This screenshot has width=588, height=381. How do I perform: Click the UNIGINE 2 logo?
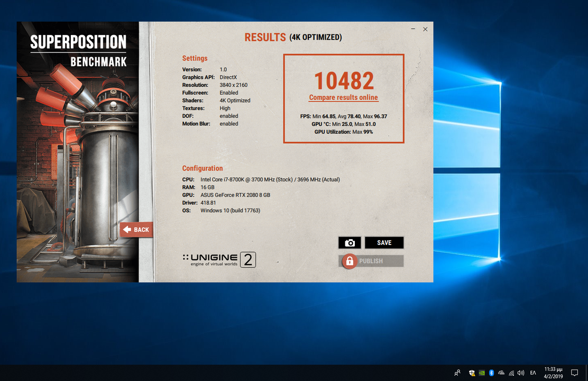(219, 260)
